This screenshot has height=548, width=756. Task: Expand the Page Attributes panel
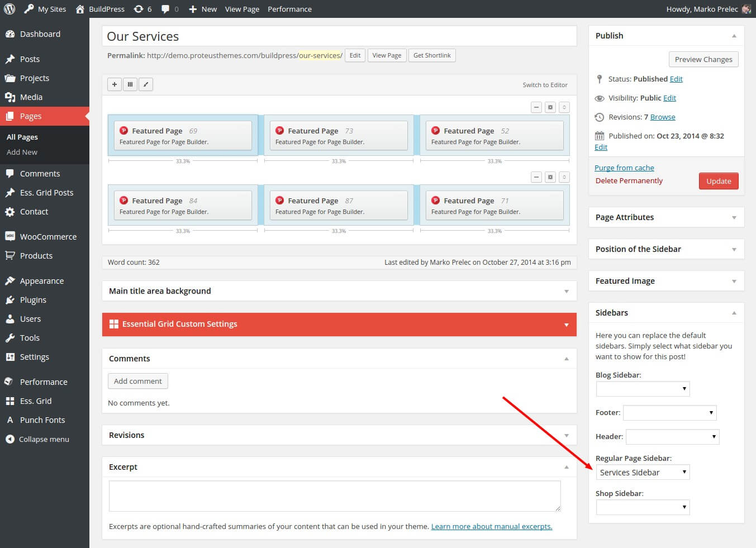734,218
